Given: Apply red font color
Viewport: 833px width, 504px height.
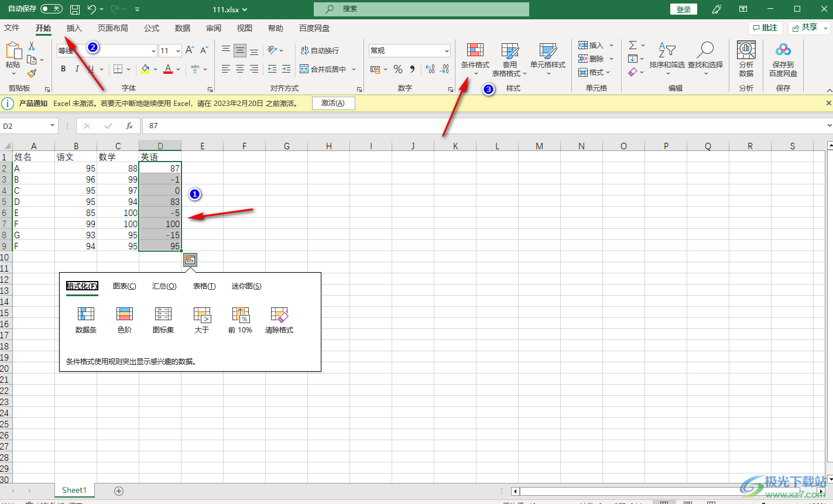Looking at the screenshot, I should click(168, 69).
